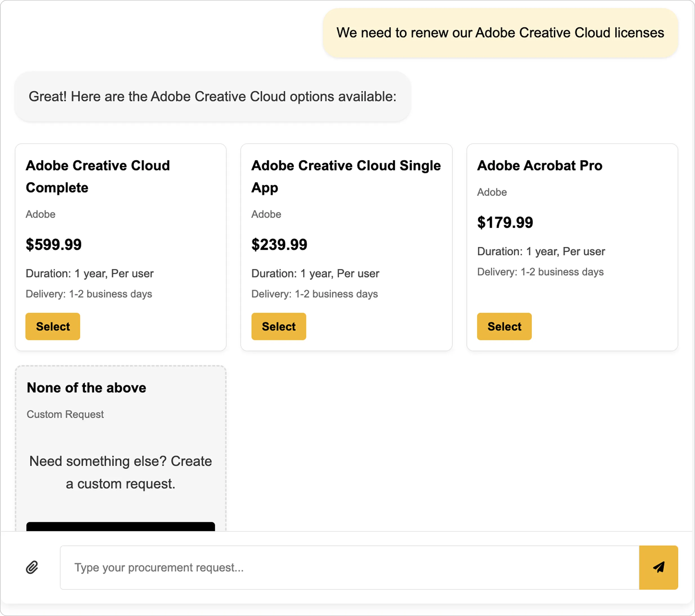
Task: Click Delivery text in Single App card
Action: click(x=315, y=294)
